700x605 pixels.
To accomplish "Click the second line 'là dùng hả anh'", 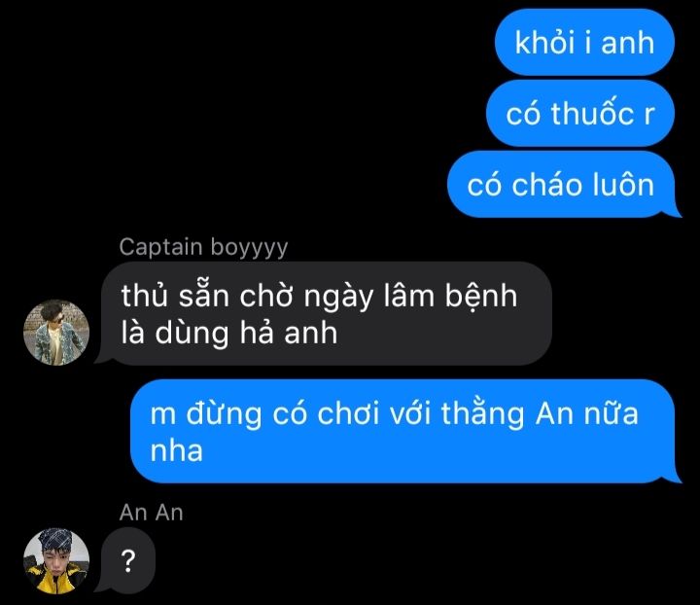I will pyautogui.click(x=229, y=333).
